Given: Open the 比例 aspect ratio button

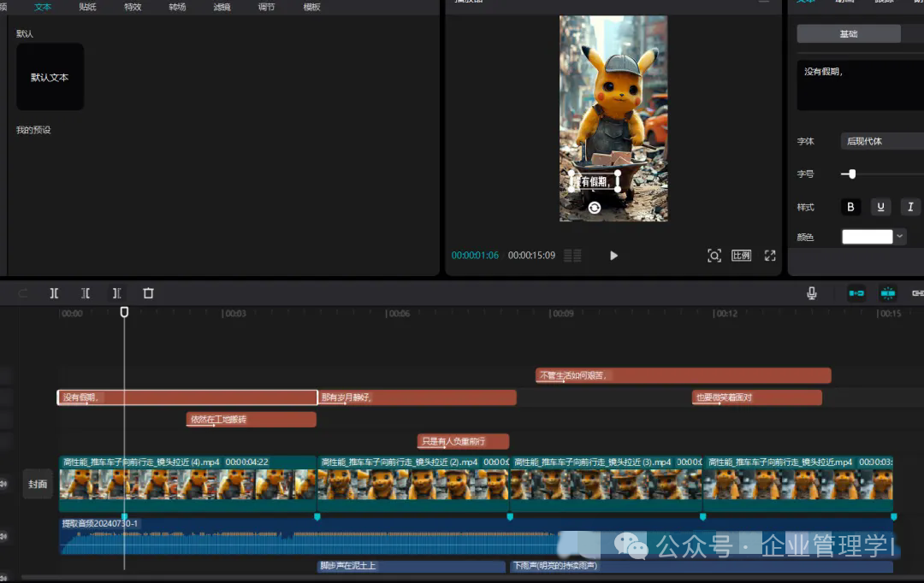Looking at the screenshot, I should 741,256.
